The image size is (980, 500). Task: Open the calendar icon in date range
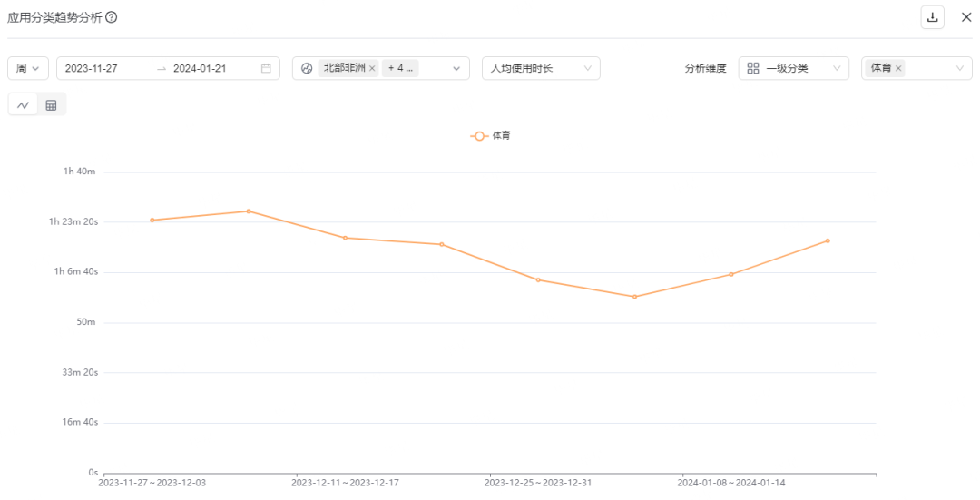pos(266,68)
